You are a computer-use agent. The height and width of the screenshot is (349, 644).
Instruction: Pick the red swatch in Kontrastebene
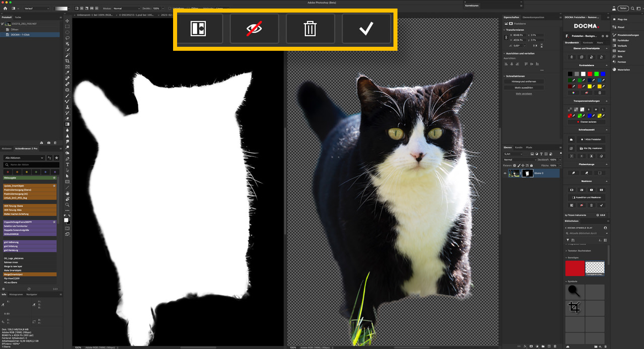click(590, 74)
